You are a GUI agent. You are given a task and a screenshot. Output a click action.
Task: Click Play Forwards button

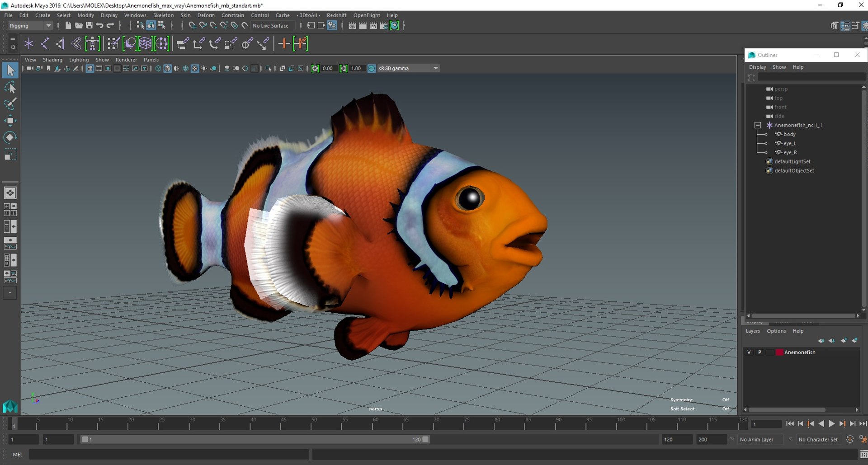click(x=832, y=424)
